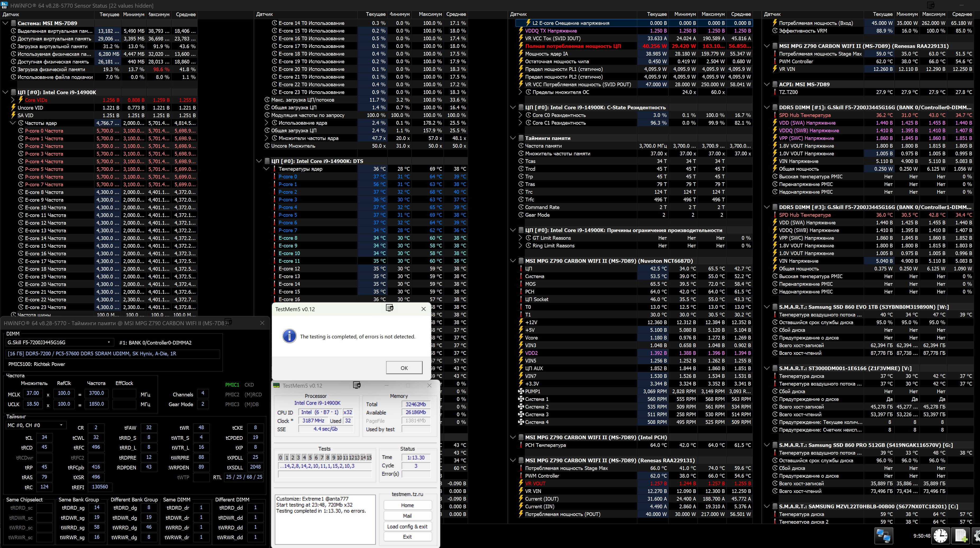The image size is (980, 548).
Task: Click the HWiNFO app icon in title bar
Action: click(4, 5)
